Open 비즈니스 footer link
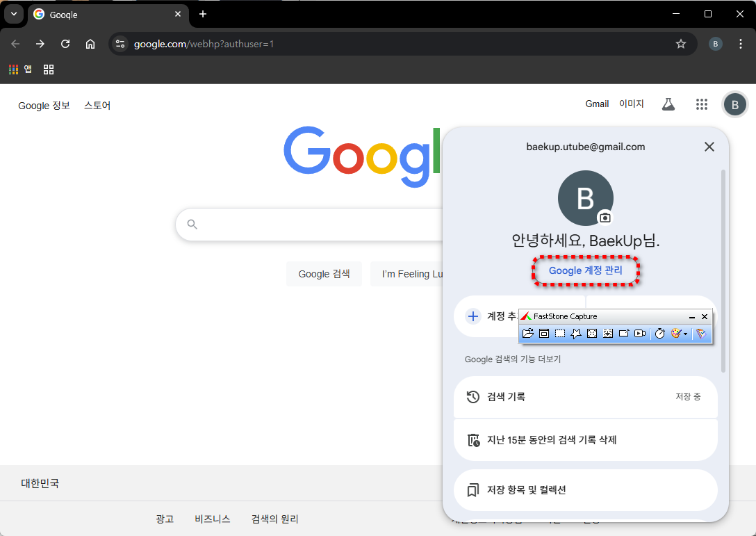 (213, 519)
